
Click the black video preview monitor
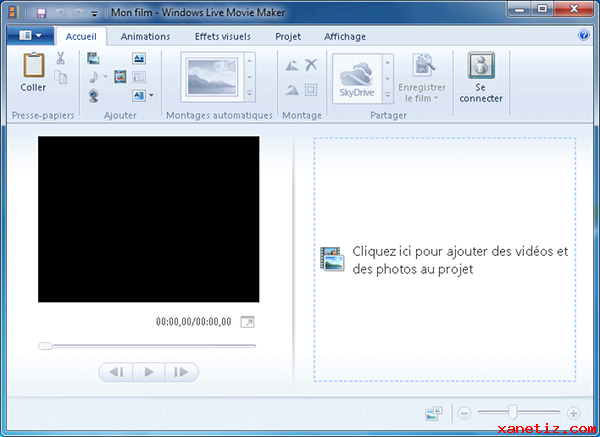148,219
